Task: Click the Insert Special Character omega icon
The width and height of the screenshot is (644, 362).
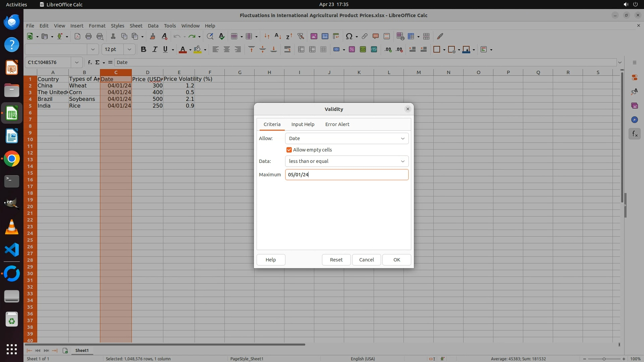Action: (x=349, y=36)
